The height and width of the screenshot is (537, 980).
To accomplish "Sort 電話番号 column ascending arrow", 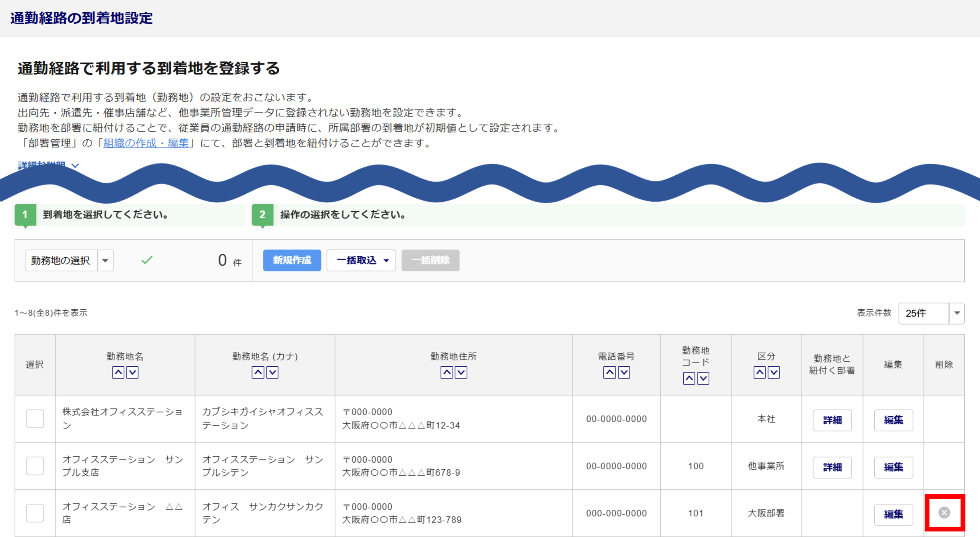I will click(609, 372).
